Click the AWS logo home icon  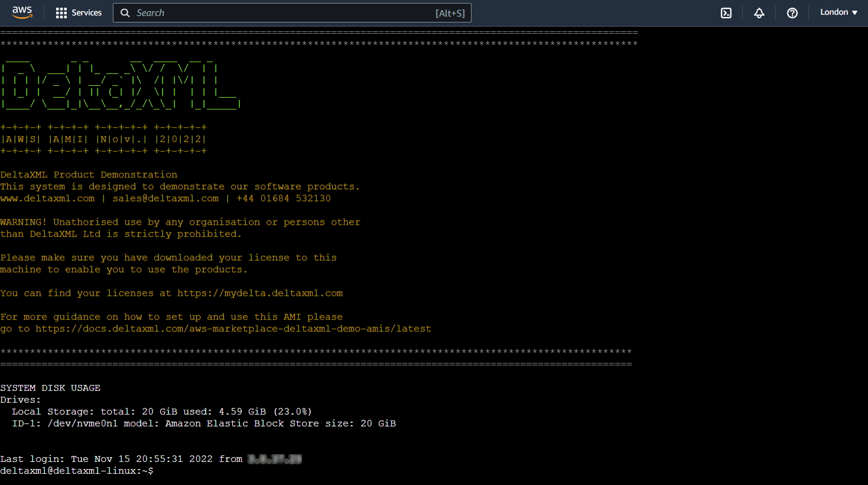[x=22, y=12]
